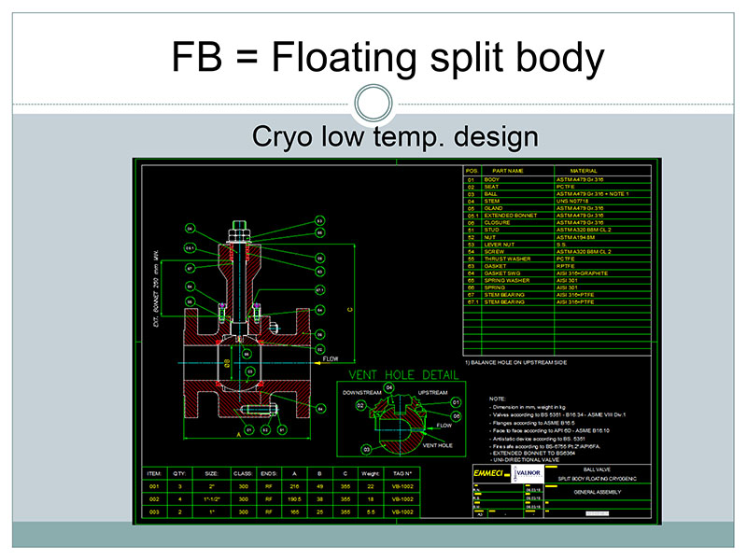The image size is (747, 560).
Task: Select 'BODY' in the parts list
Action: [x=492, y=179]
